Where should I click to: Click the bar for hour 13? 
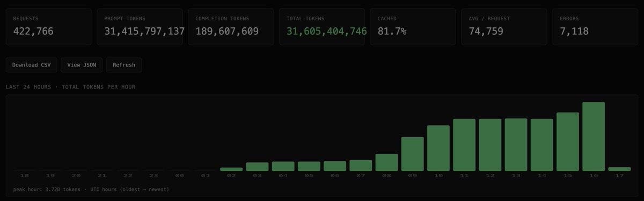tap(516, 145)
